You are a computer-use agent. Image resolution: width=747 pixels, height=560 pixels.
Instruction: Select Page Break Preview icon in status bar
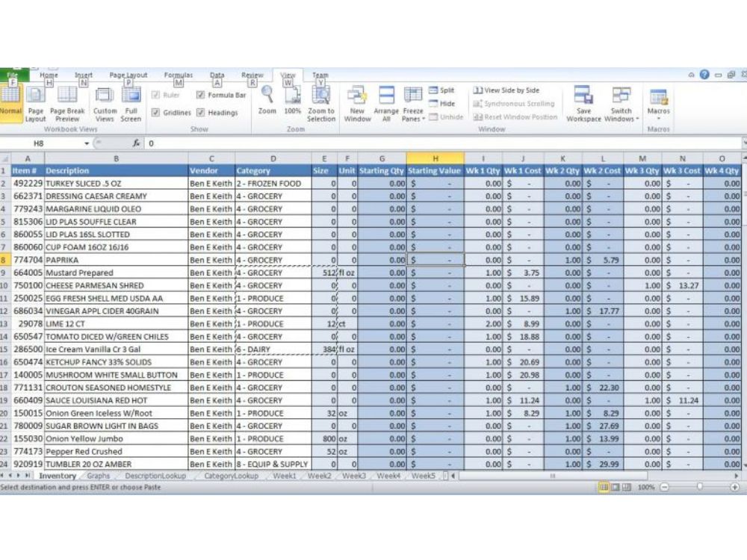click(x=627, y=487)
